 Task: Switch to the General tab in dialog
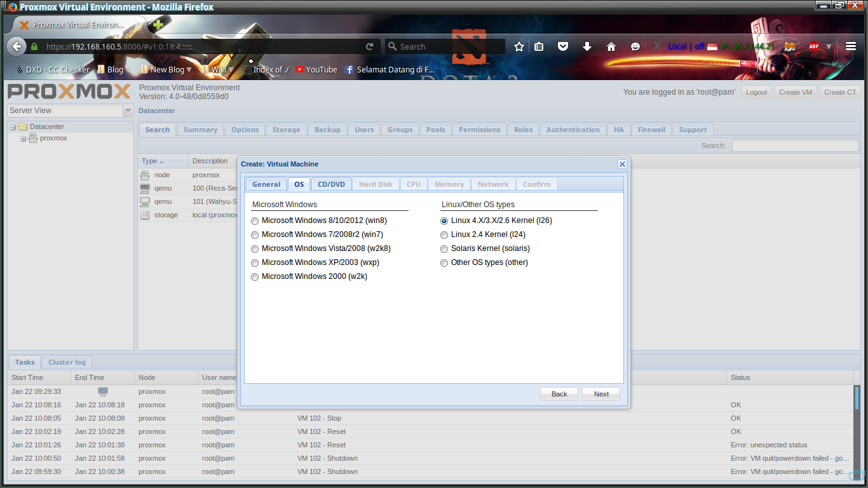[266, 184]
